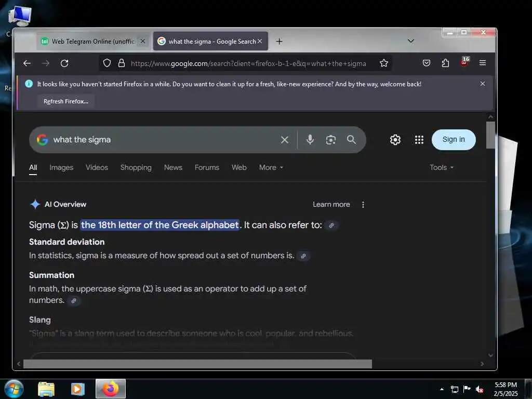Open a new tab with plus button
The height and width of the screenshot is (399, 532).
point(279,42)
